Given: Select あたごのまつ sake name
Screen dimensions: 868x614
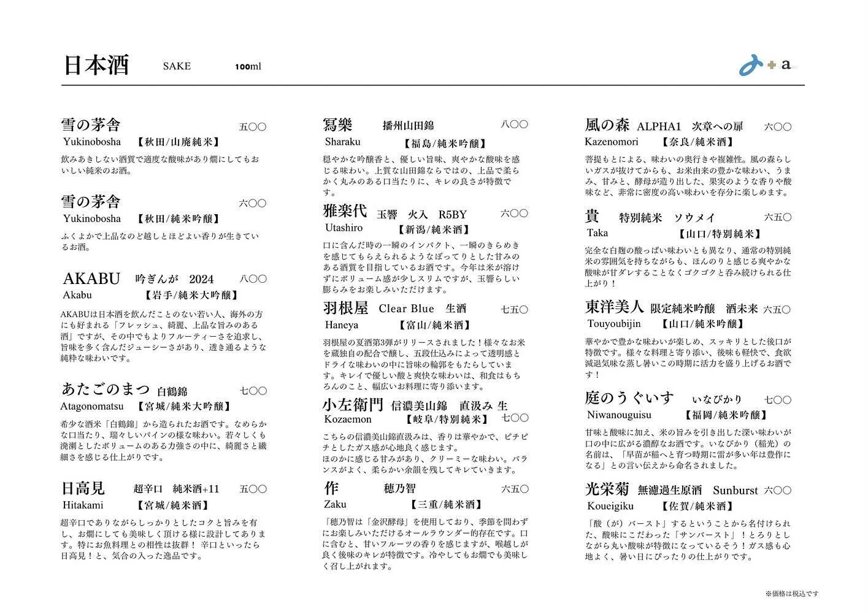Looking at the screenshot, I should point(106,389).
